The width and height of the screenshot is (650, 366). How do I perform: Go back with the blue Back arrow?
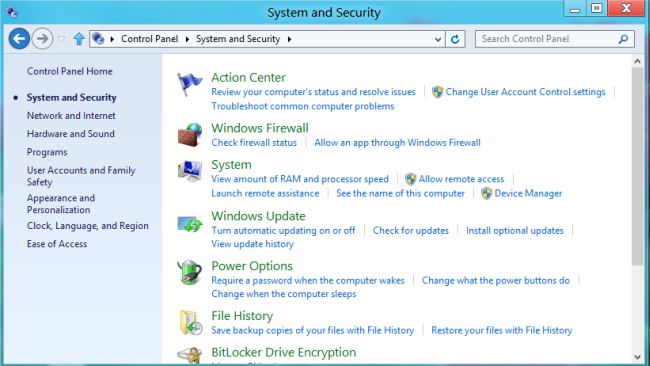point(19,39)
